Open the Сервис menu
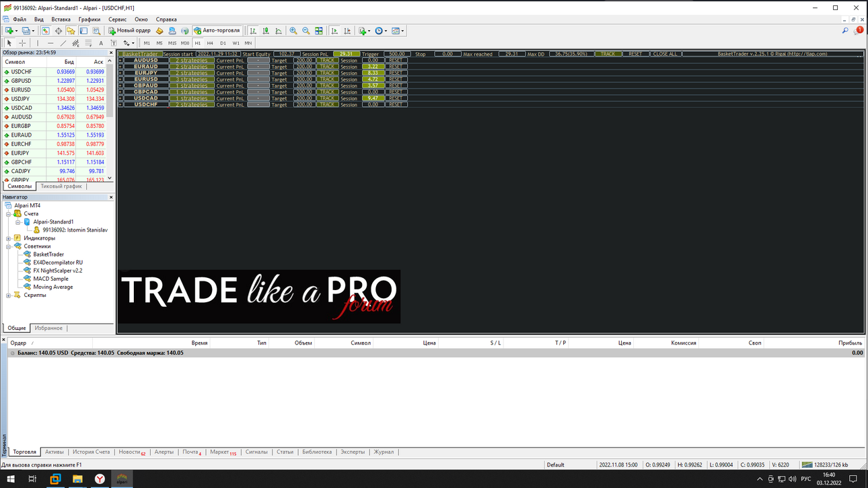The width and height of the screenshot is (868, 488). coord(117,20)
